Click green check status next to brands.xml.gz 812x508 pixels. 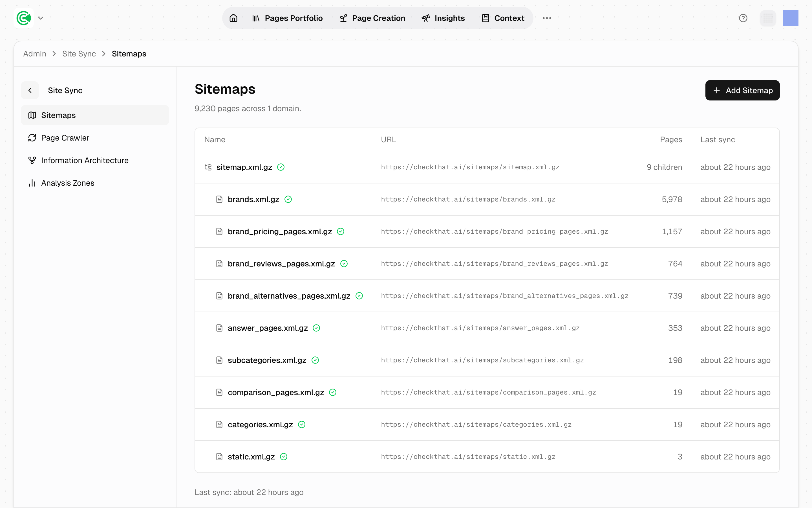point(288,199)
